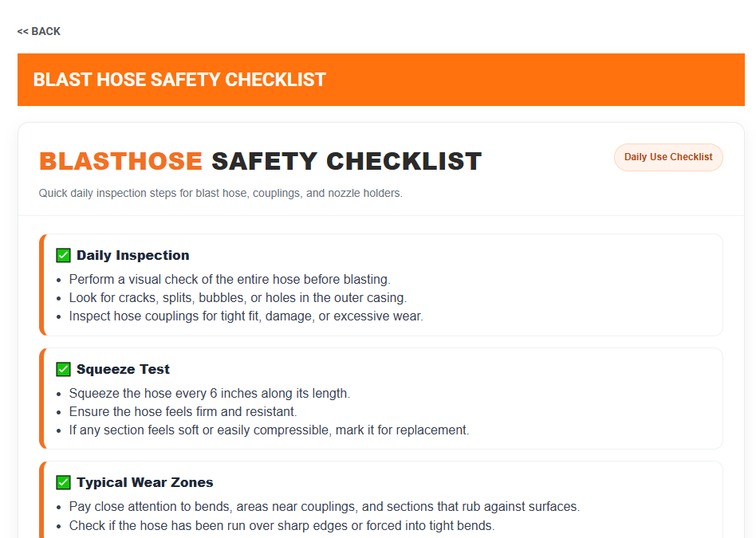Click the Typical Wear Zones checkmark icon

coord(64,482)
